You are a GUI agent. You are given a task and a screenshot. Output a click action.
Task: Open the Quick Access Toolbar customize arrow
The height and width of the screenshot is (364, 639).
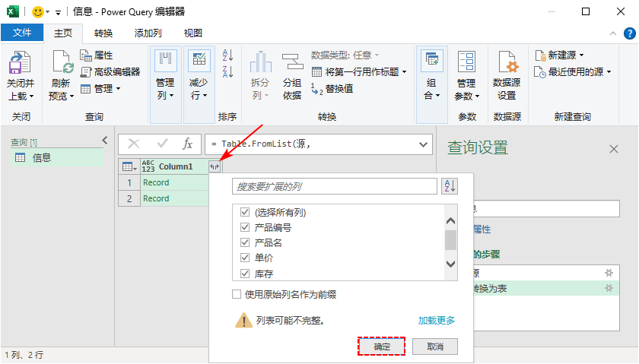pyautogui.click(x=59, y=13)
